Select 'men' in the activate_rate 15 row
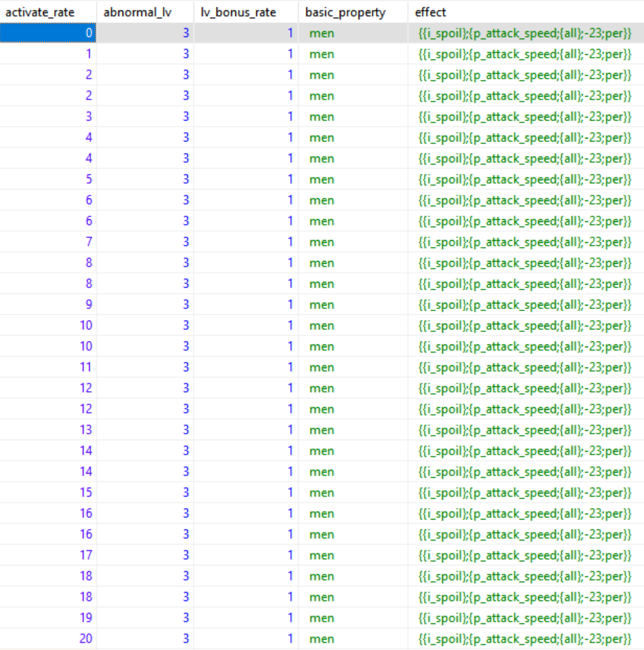The image size is (644, 650). click(x=322, y=493)
